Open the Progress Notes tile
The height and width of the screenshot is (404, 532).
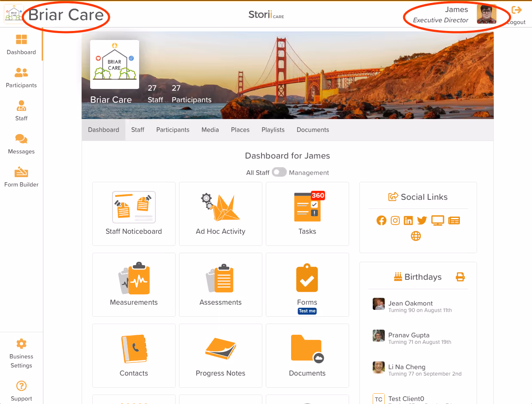tap(221, 355)
